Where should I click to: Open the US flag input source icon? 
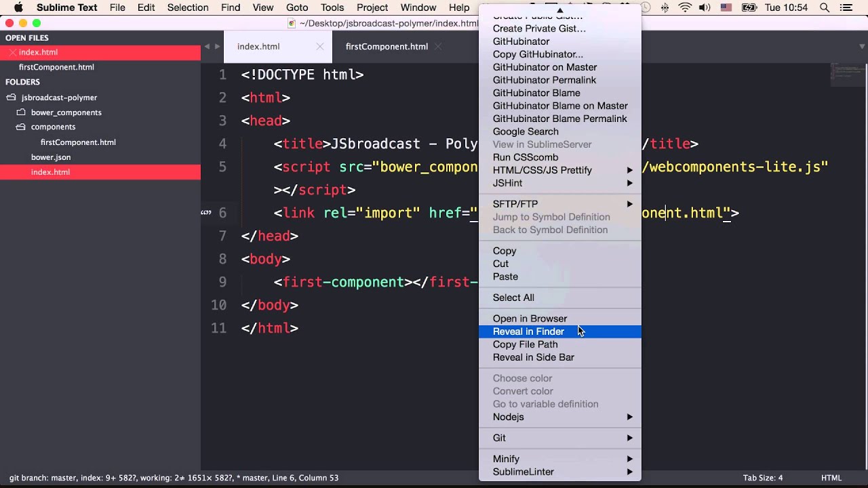click(726, 7)
